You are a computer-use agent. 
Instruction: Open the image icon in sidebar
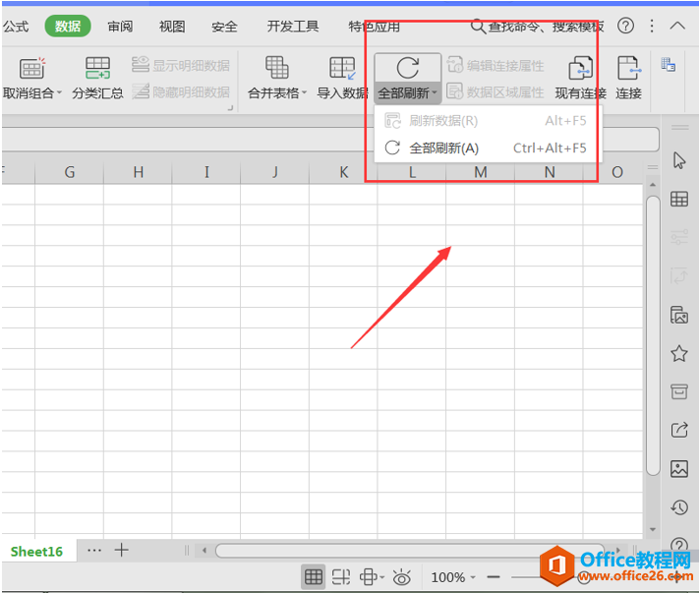click(x=679, y=469)
